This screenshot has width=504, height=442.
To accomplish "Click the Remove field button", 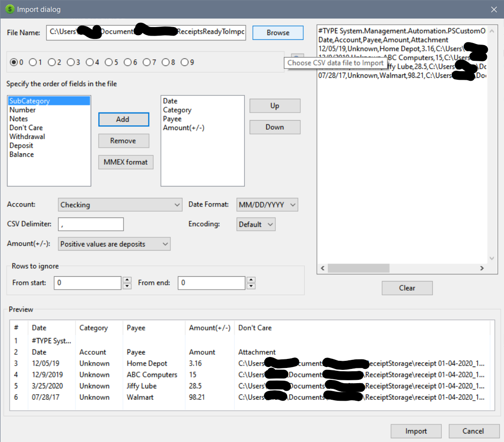I will [x=124, y=141].
